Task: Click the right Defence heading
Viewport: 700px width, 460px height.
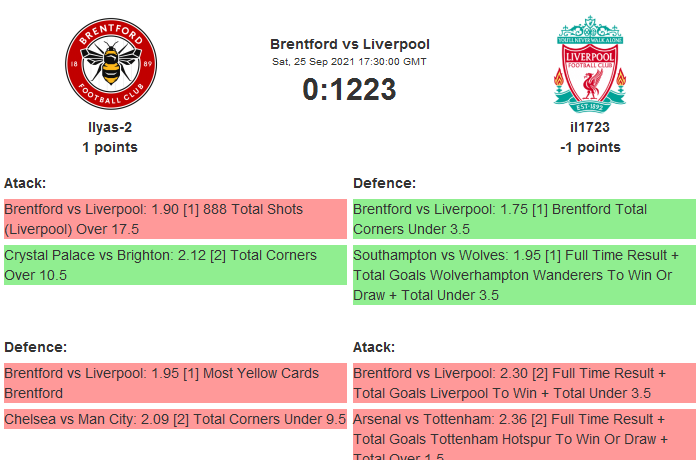Action: coord(384,184)
